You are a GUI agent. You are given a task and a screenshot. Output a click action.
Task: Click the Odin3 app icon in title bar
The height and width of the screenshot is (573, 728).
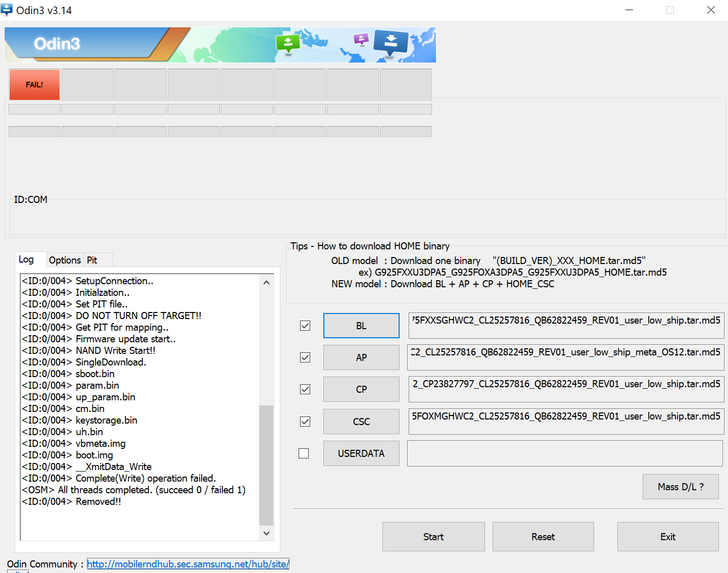[7, 10]
